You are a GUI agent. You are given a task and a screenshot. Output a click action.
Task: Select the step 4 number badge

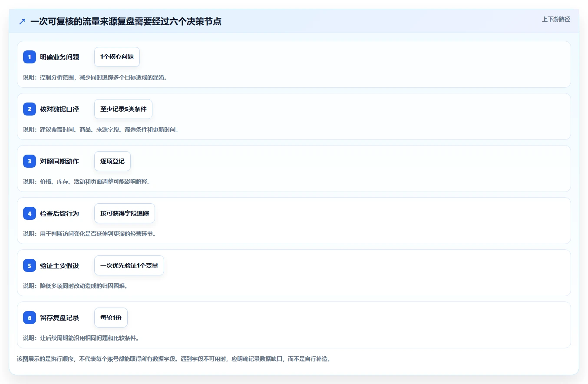[x=30, y=213]
